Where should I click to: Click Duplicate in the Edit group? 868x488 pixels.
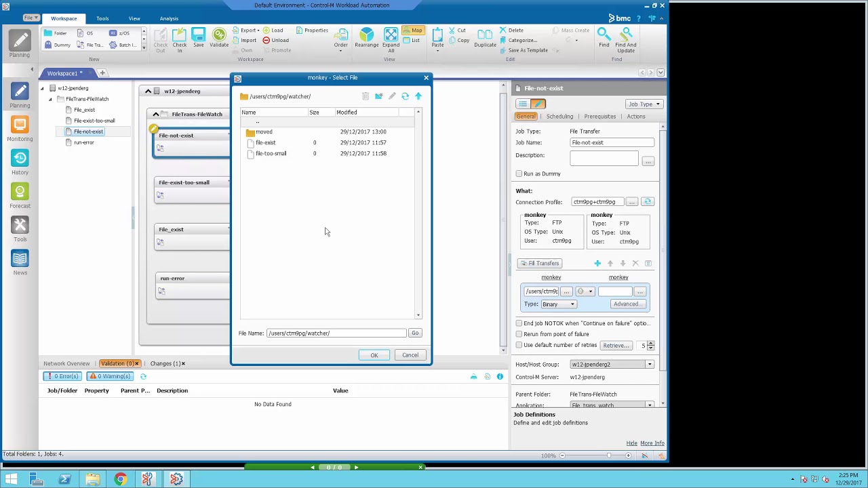(485, 38)
